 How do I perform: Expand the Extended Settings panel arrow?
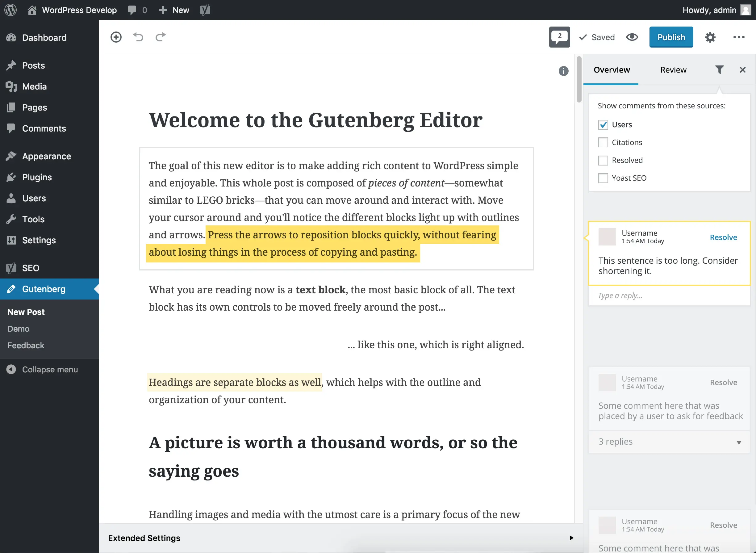point(571,538)
